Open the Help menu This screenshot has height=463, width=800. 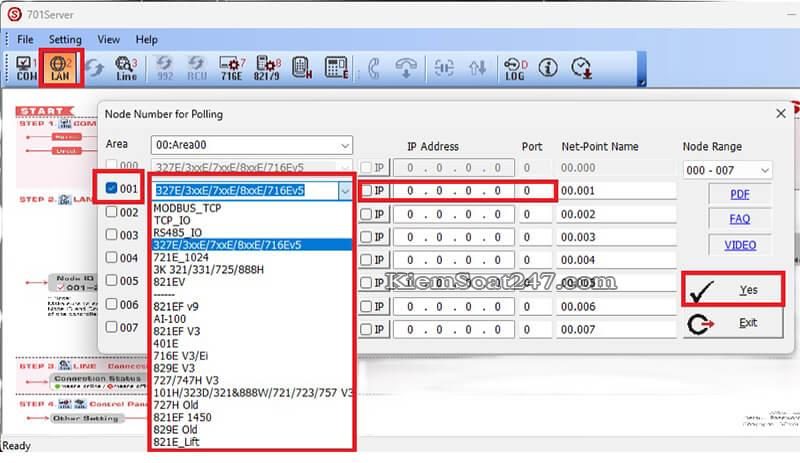(x=146, y=39)
